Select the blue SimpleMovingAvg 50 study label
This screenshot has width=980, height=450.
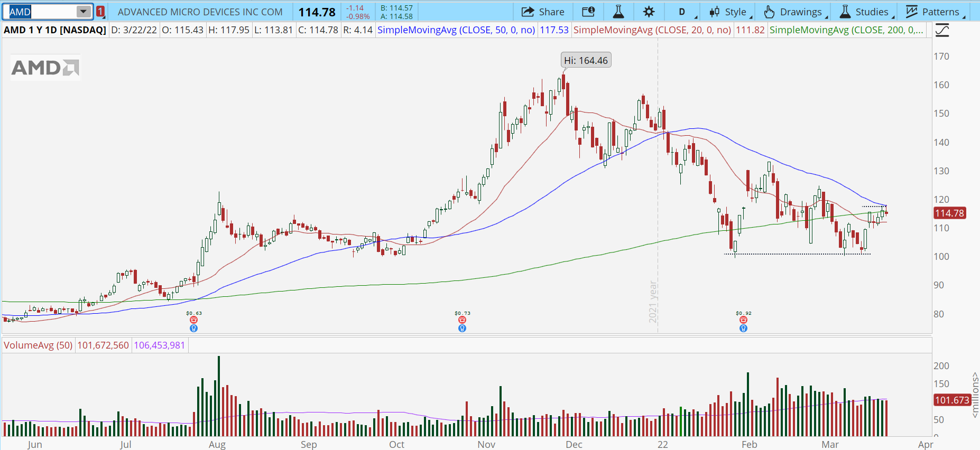[x=456, y=30]
